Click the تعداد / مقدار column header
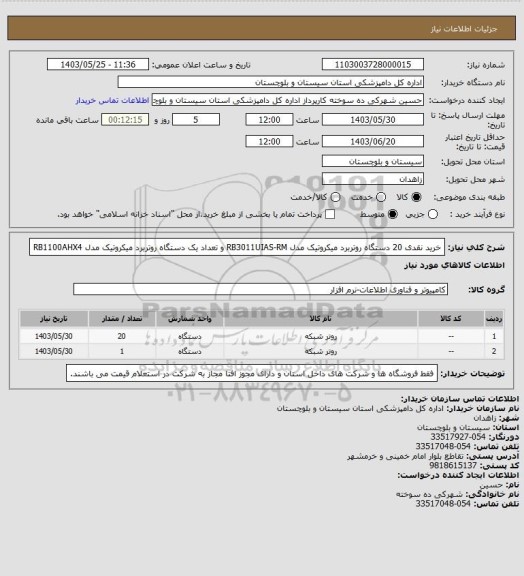Screen dimensions: 524x576 pos(122,318)
